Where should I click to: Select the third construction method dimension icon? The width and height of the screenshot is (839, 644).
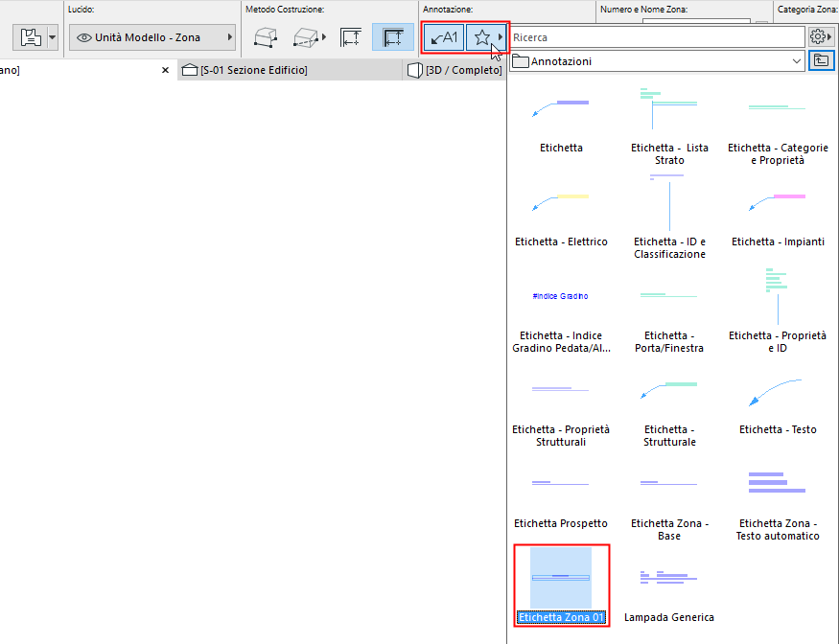pyautogui.click(x=351, y=37)
